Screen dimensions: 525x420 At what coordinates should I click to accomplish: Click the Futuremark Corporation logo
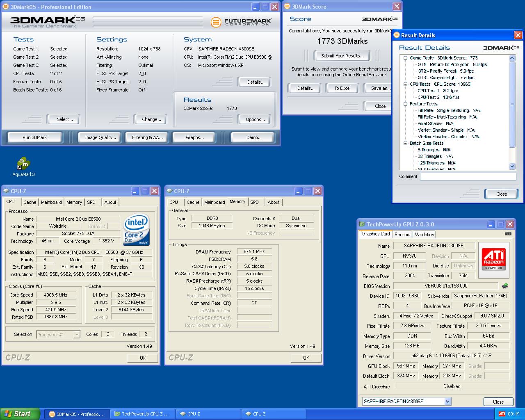[240, 22]
